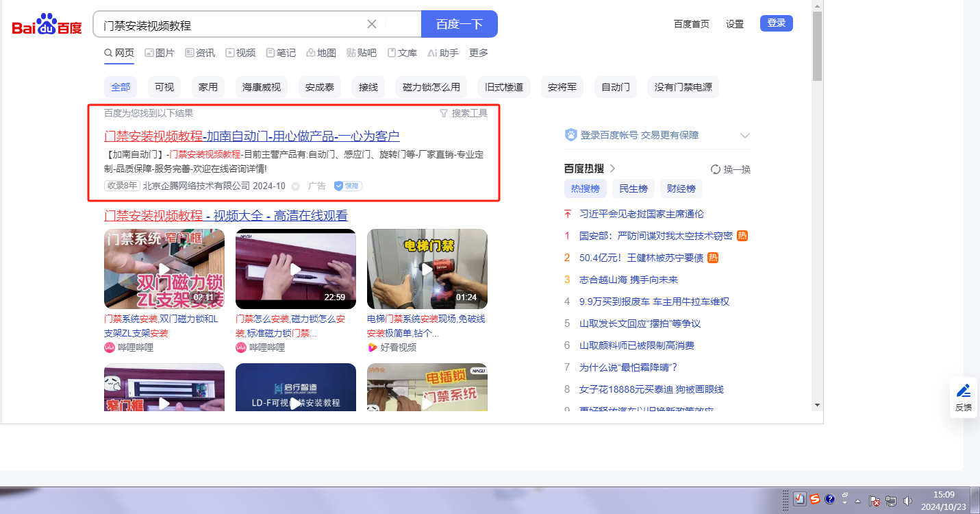Open the 加南自动门 ad result title
The height and width of the screenshot is (514, 980).
click(x=252, y=136)
